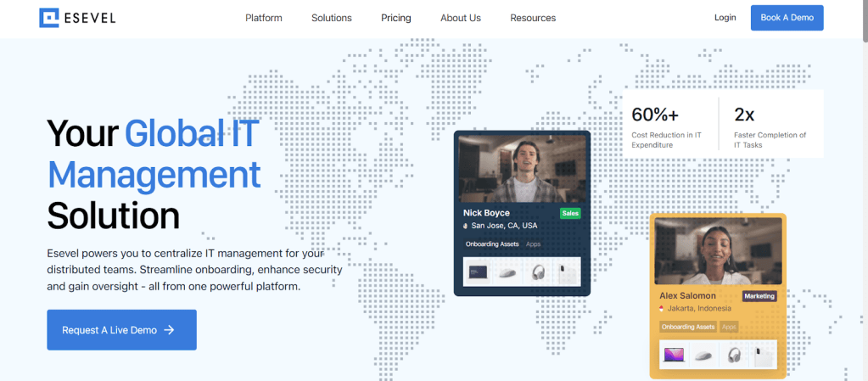Switch to Apps tab in Nick Boyce's card
Screen dimensions: 868x381
tap(533, 244)
